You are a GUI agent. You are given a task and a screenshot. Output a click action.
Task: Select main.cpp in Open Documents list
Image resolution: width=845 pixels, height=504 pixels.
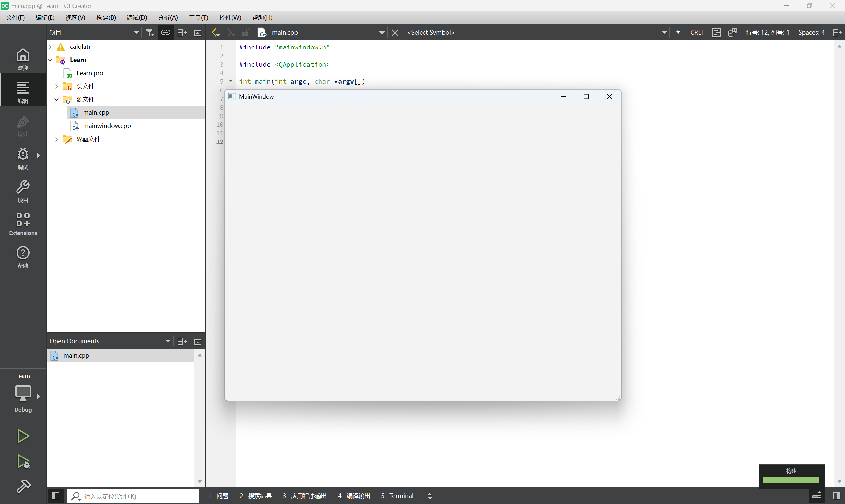point(120,356)
